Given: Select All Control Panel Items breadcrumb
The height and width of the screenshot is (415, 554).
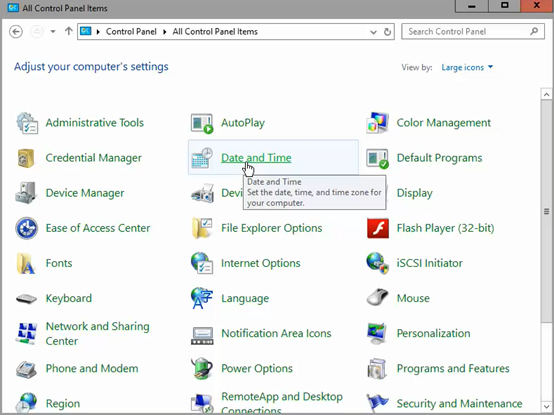Looking at the screenshot, I should click(x=215, y=32).
